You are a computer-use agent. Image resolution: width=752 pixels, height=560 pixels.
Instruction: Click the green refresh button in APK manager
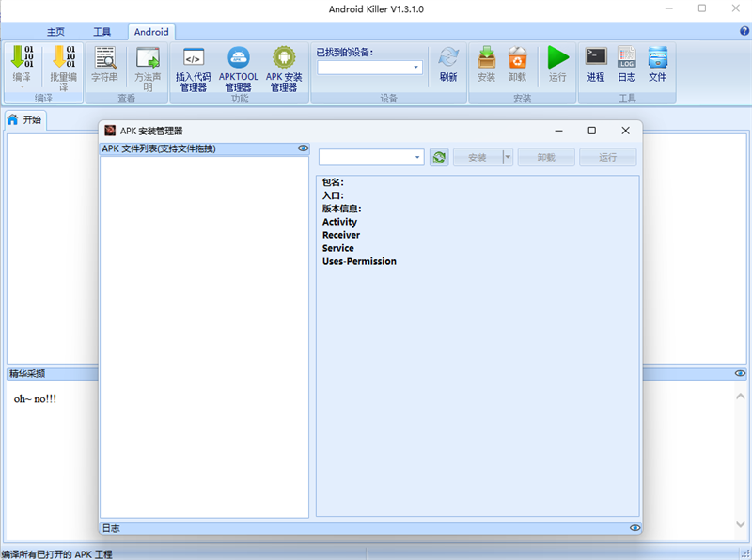[439, 157]
